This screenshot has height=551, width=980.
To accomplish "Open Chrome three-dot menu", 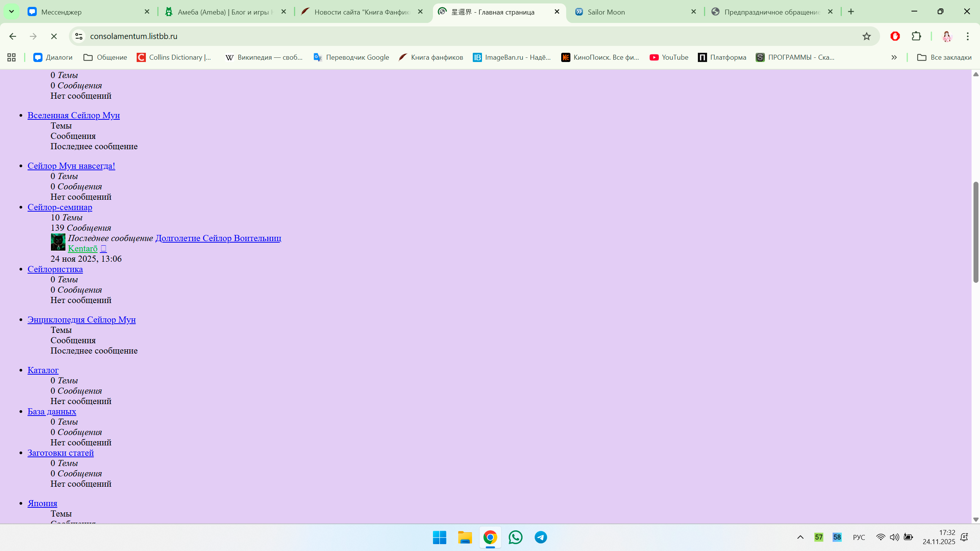I will click(968, 36).
